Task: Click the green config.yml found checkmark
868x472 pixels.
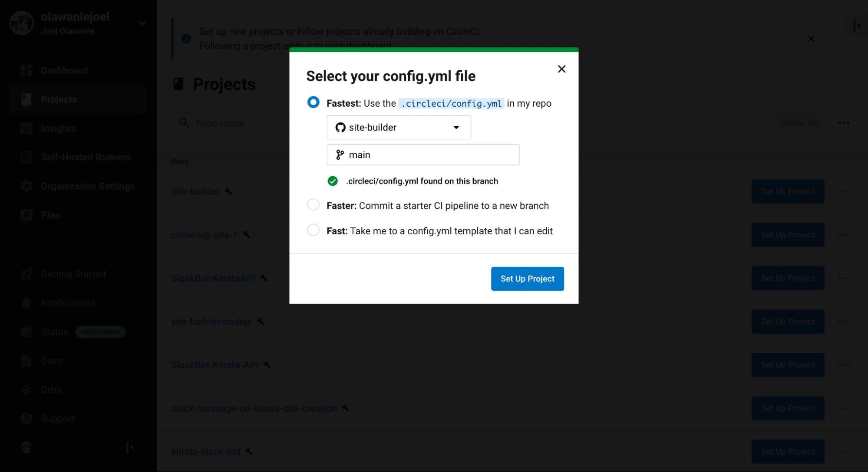Action: 332,181
